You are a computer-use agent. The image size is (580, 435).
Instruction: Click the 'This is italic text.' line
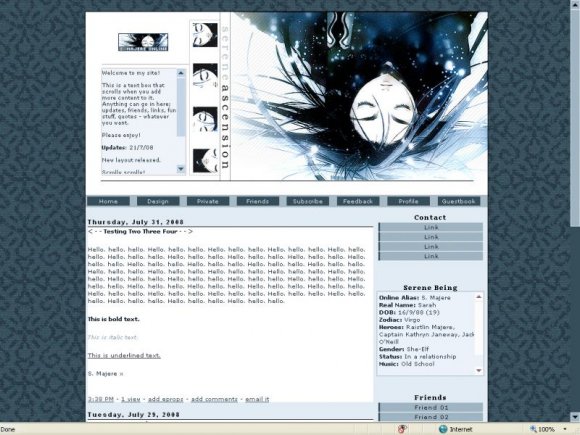112,337
